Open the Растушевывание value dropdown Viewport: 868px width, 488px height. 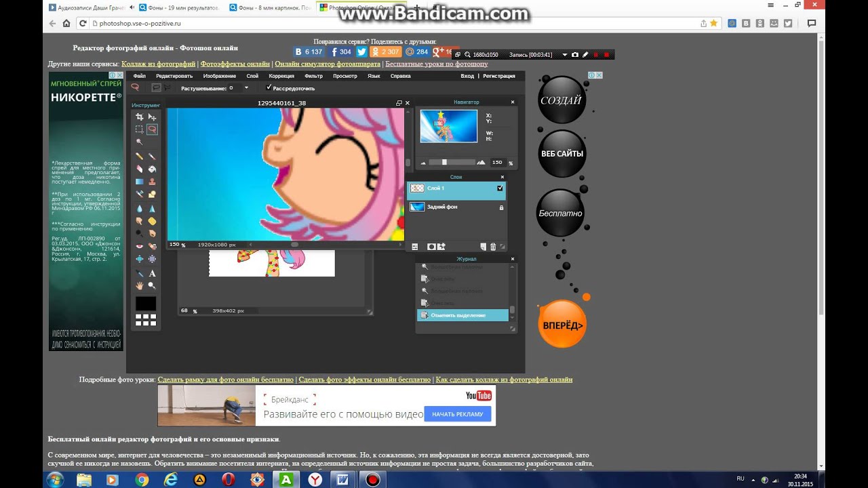pyautogui.click(x=246, y=87)
